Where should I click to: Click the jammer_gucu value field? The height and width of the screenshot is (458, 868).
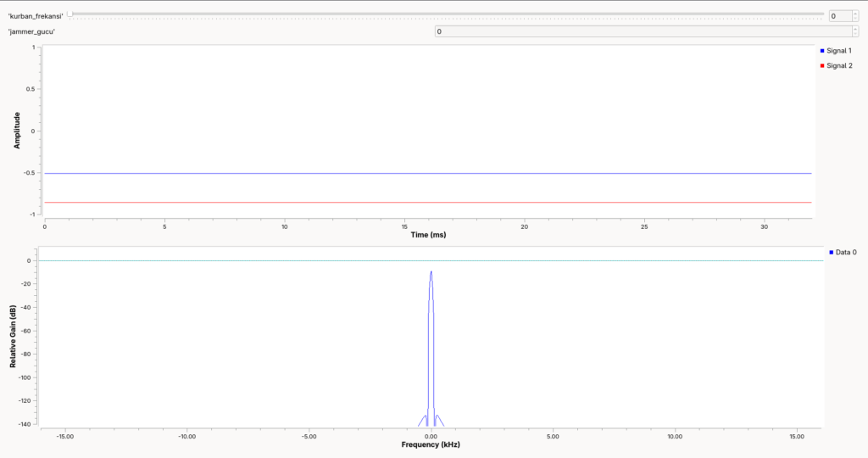click(x=643, y=31)
